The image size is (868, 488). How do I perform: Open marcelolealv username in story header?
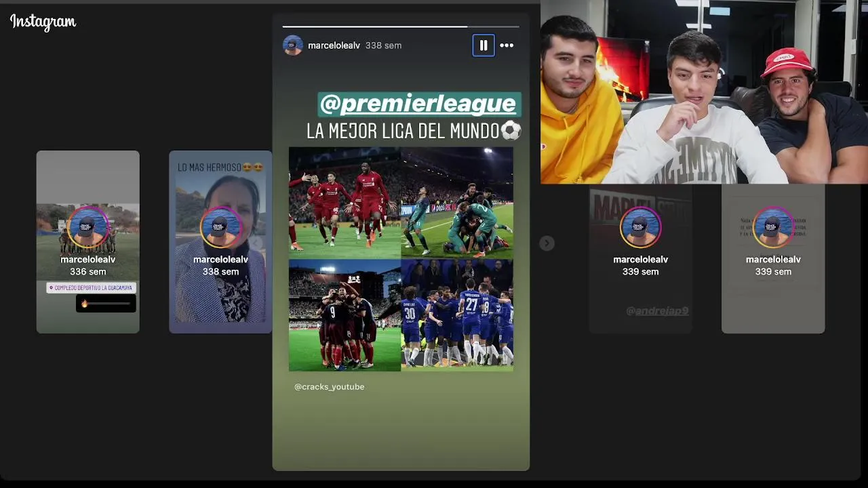coord(334,45)
